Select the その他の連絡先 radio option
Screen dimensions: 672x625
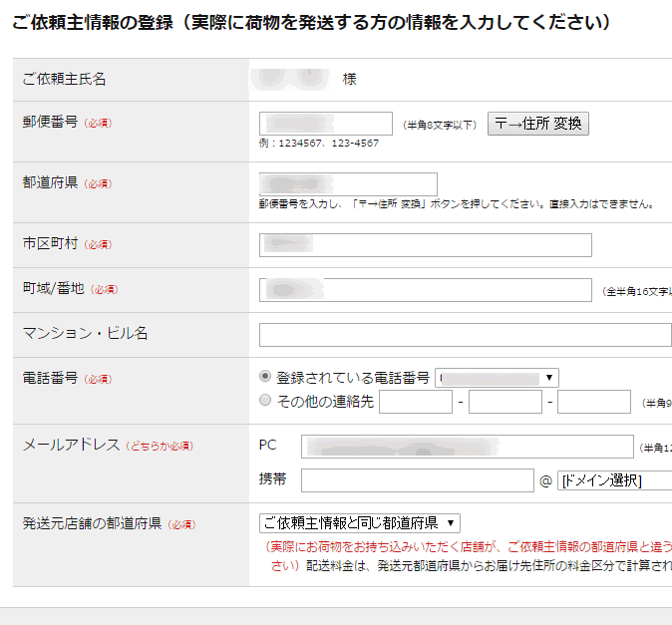(265, 401)
